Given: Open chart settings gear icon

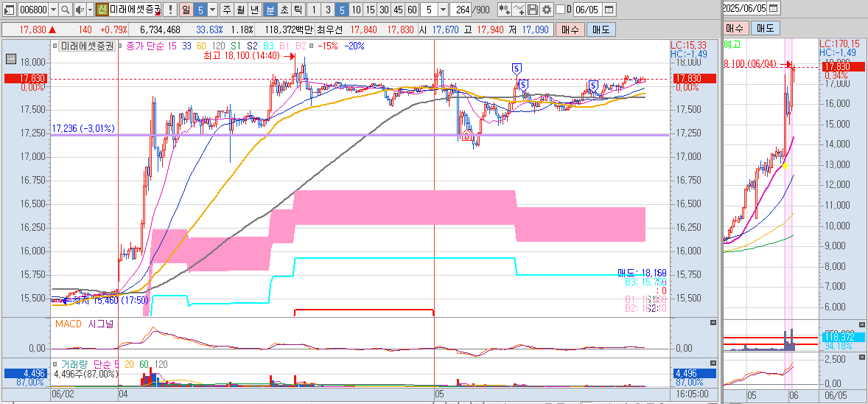Looking at the screenshot, I should [546, 10].
